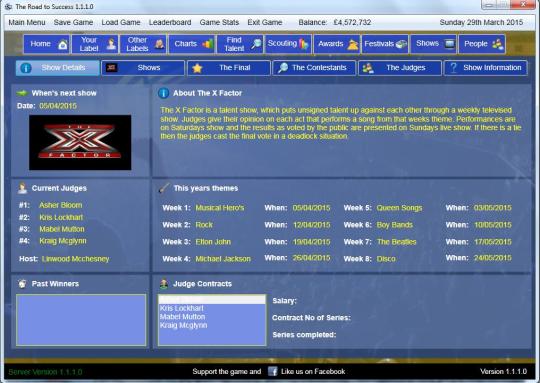
Task: Click the empty Past Winners list box
Action: 81,320
